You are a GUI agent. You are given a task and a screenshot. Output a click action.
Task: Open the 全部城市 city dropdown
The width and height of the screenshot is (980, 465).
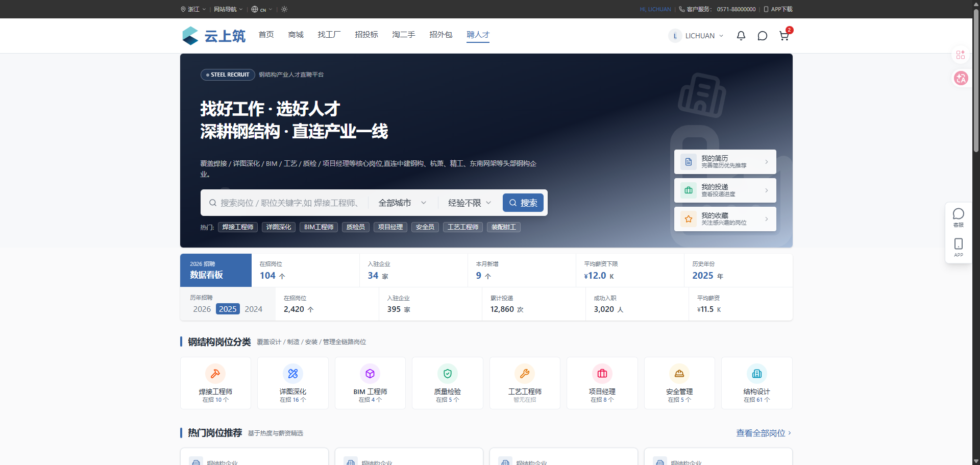click(402, 203)
